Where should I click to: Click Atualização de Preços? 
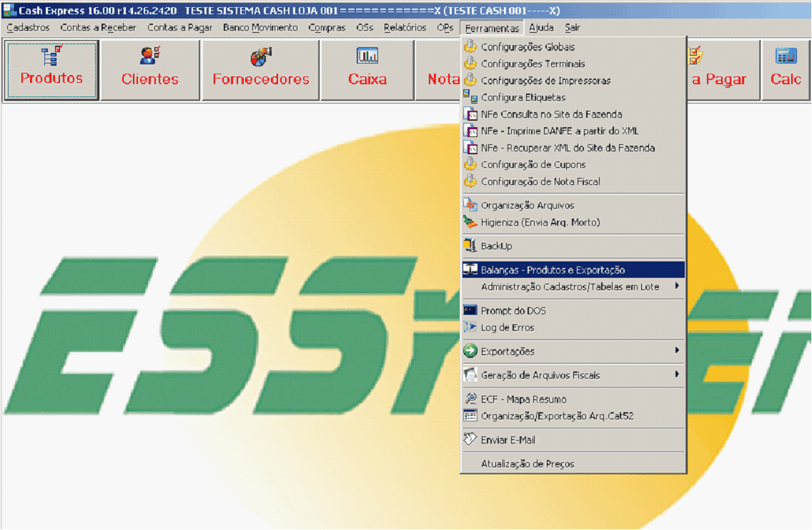(x=528, y=464)
